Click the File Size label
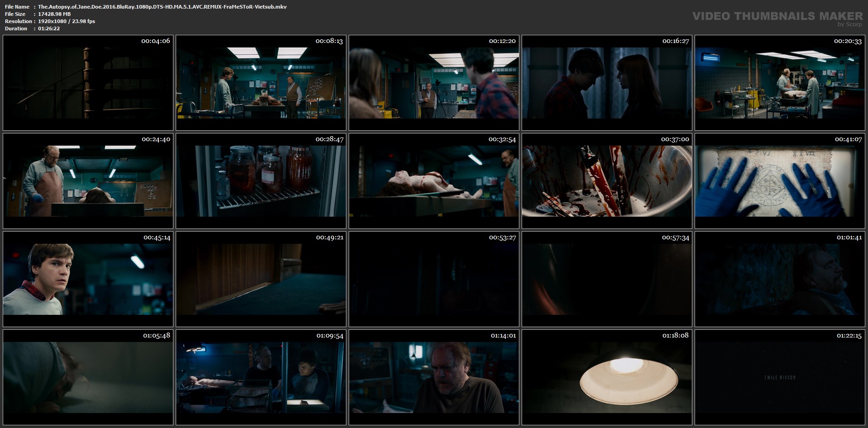868x428 pixels. 15,14
